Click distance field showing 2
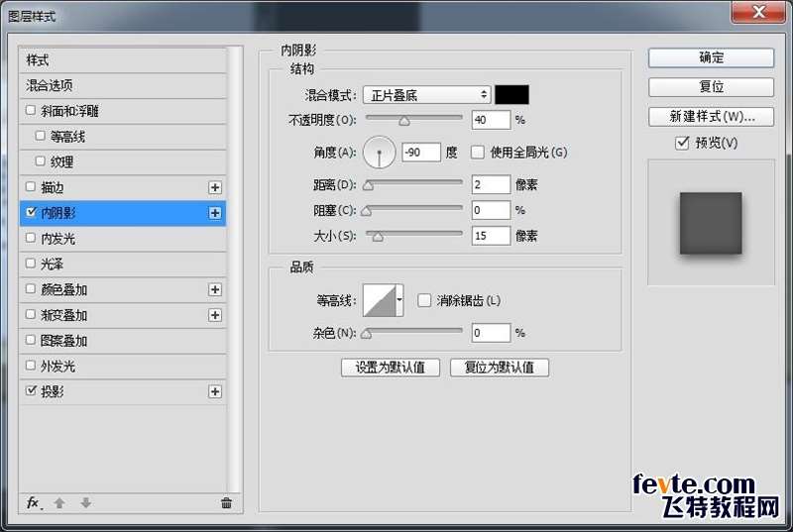 click(x=491, y=184)
